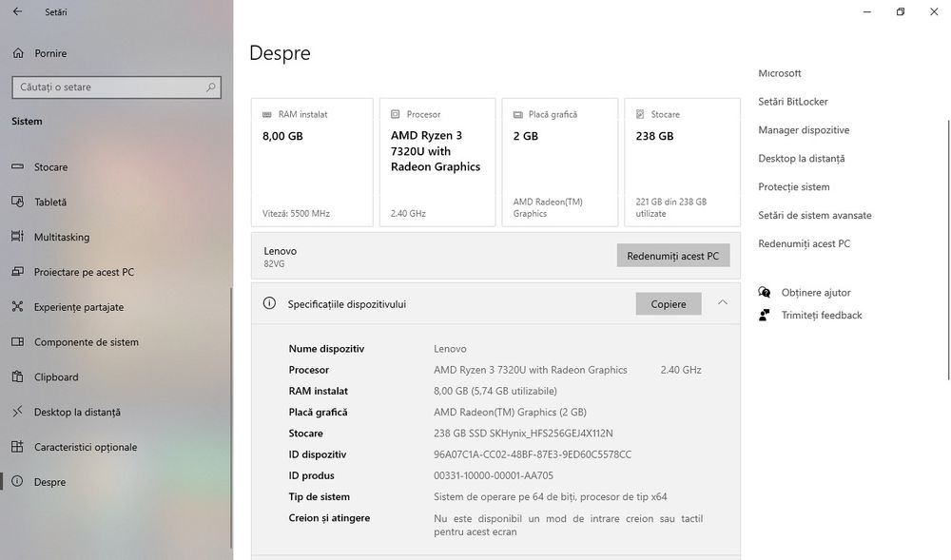Open the RAM instalat card
The image size is (951, 560).
tap(312, 163)
